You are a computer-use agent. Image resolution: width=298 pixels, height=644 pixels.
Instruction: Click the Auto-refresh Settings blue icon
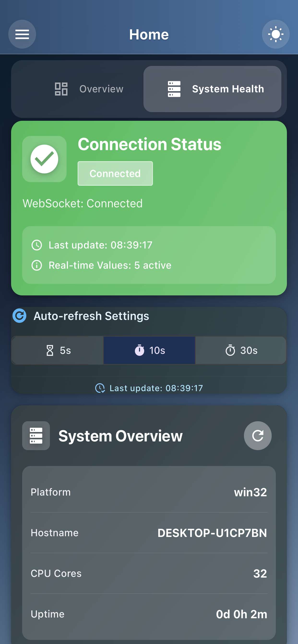click(x=19, y=316)
